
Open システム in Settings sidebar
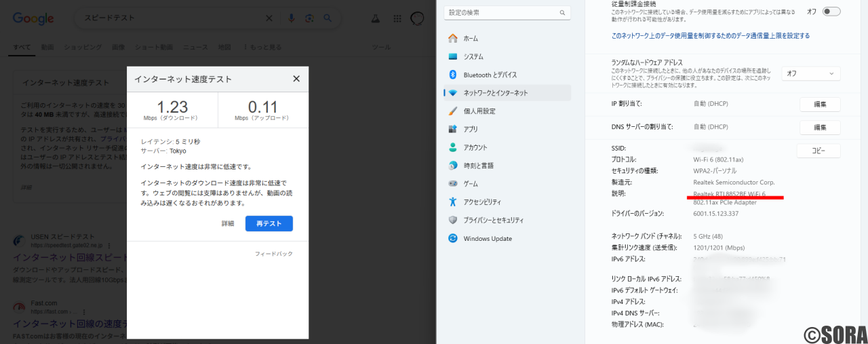pos(507,56)
